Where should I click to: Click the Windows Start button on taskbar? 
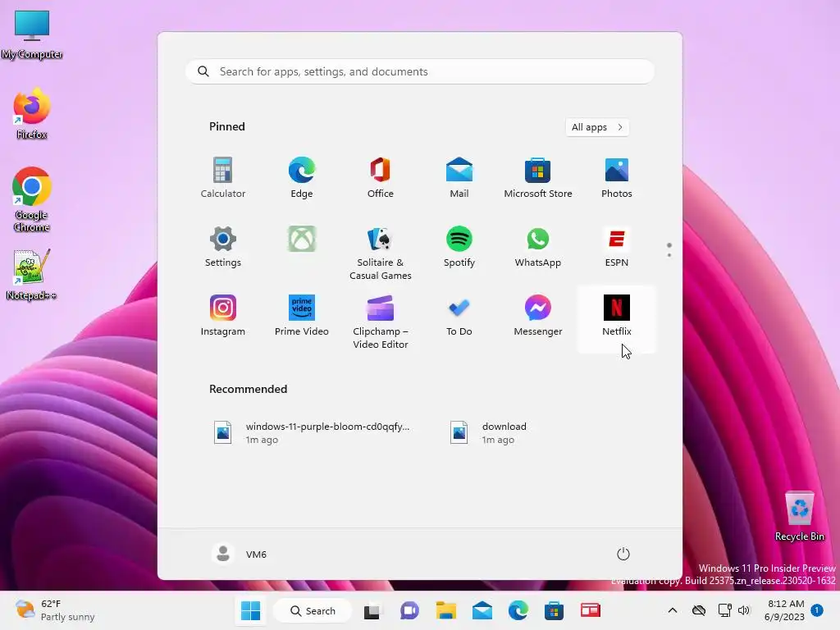coord(251,610)
